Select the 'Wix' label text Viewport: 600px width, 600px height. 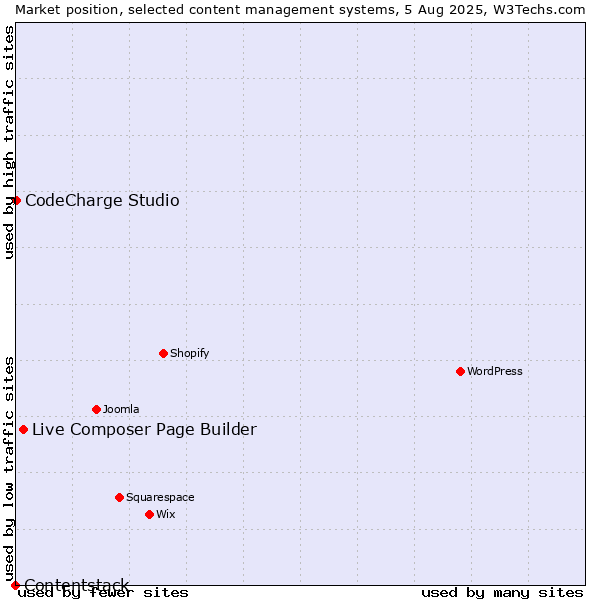click(x=166, y=514)
